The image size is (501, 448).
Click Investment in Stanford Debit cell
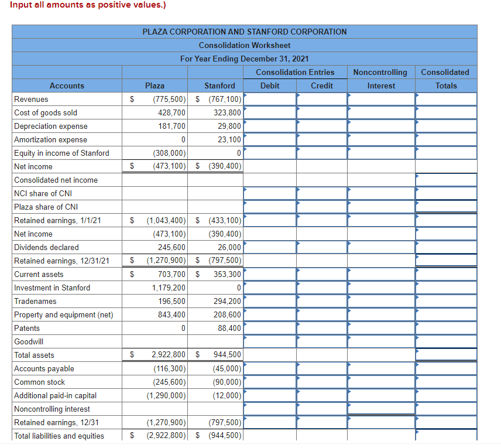pyautogui.click(x=270, y=288)
